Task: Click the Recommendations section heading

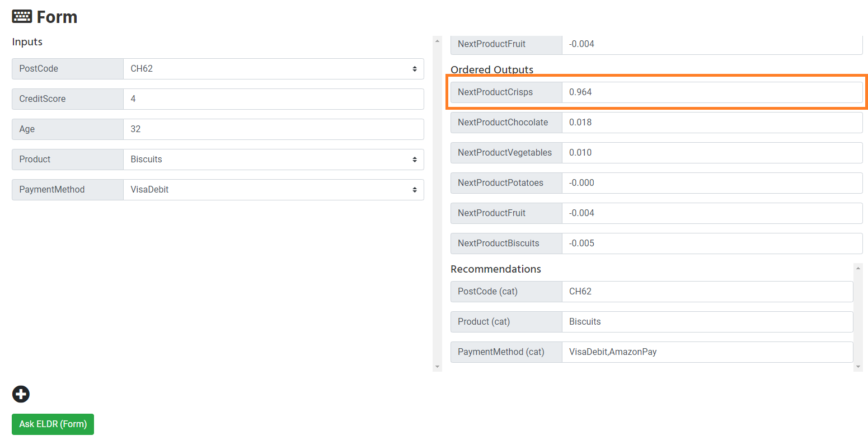Action: point(496,269)
